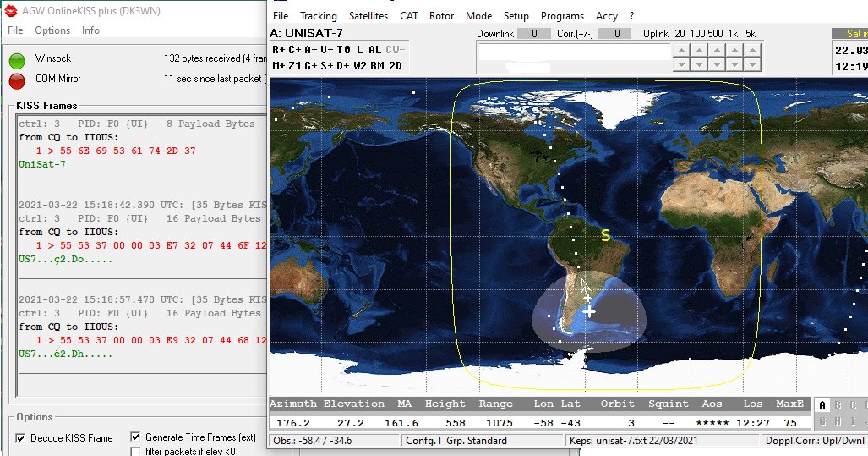Toggle the D+ Doppler control

[x=343, y=66]
